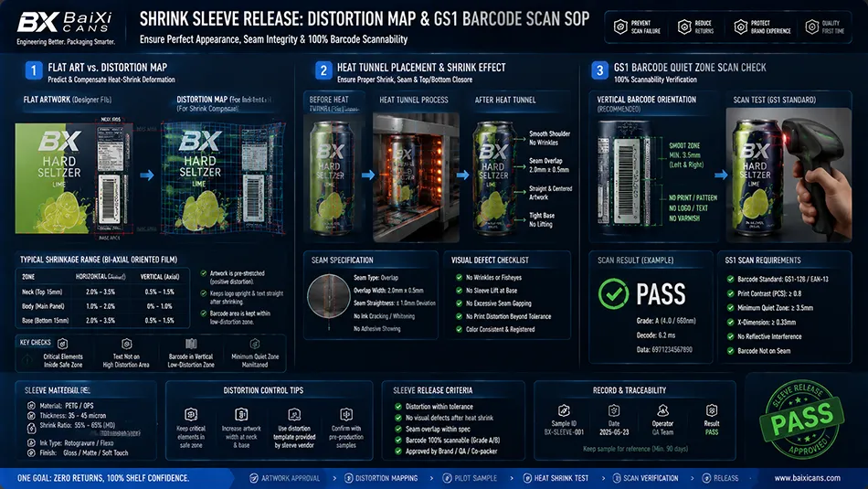This screenshot has height=489, width=868.
Task: Click the Seam Overlap 2.0mm ± 0.5mm callout
Action: [549, 165]
